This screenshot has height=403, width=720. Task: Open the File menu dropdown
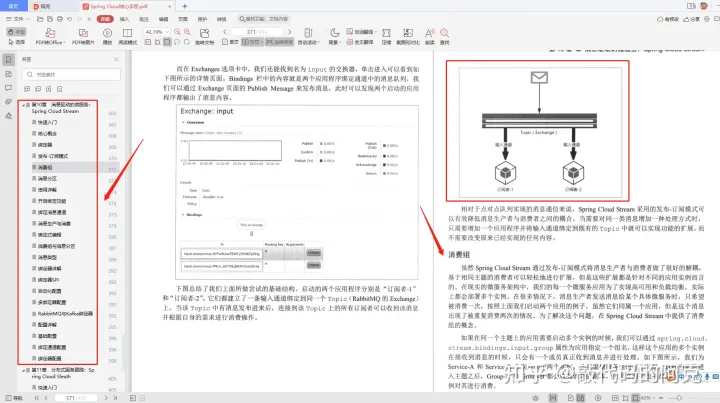click(x=18, y=19)
